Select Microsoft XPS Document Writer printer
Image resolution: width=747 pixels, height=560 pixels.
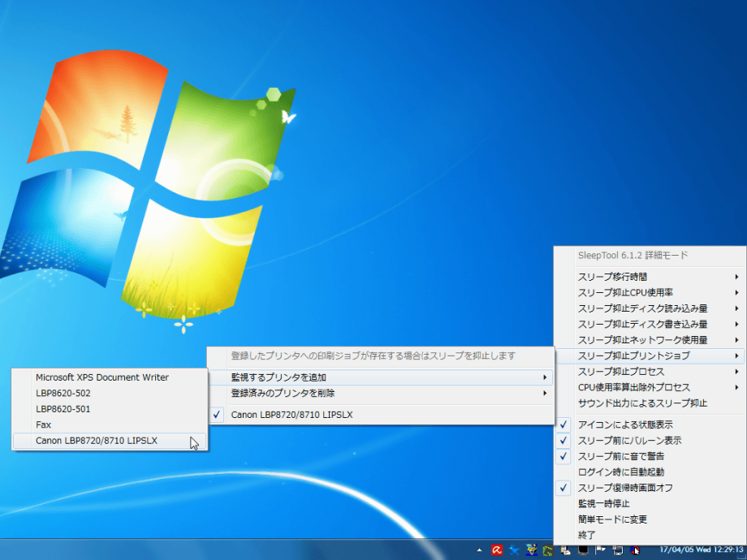[110, 377]
